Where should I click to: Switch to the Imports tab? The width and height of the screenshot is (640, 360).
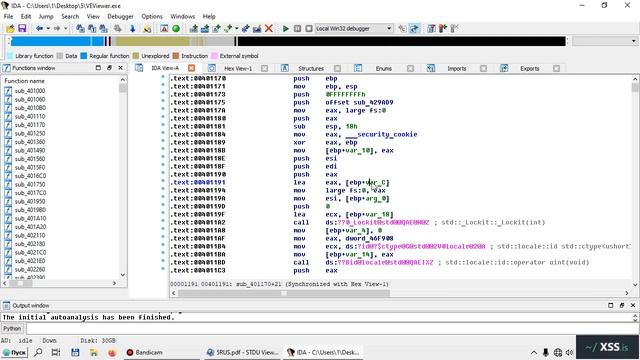point(457,68)
